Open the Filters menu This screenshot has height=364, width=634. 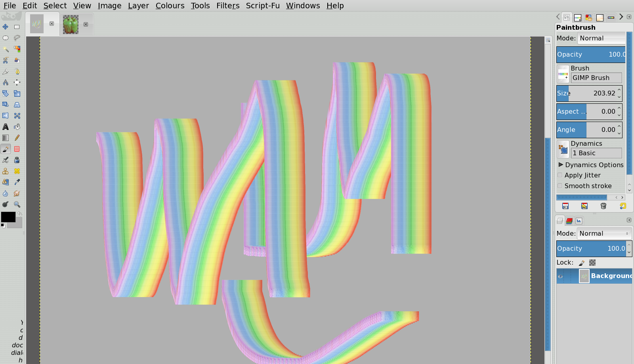pos(228,6)
